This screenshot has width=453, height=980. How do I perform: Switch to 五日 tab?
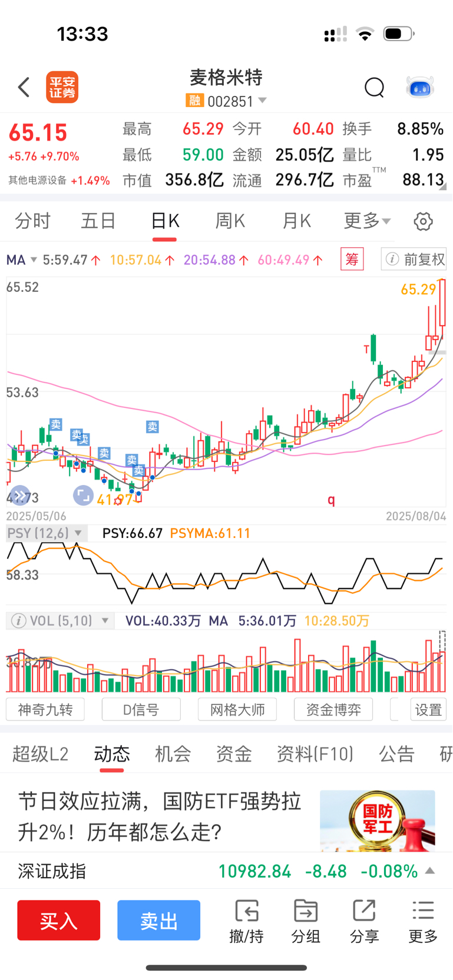tap(98, 221)
